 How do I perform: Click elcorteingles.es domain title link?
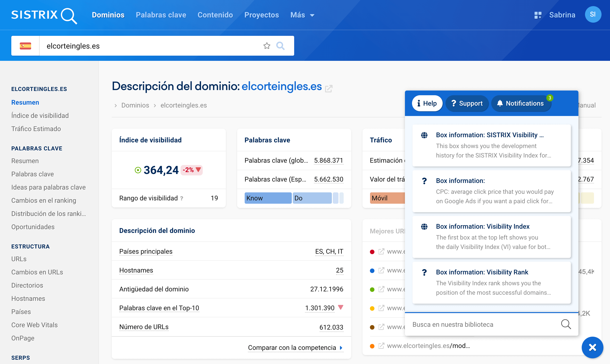[281, 86]
